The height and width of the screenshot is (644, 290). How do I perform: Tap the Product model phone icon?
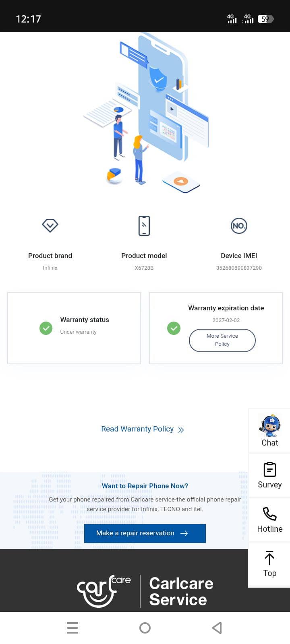click(x=144, y=225)
